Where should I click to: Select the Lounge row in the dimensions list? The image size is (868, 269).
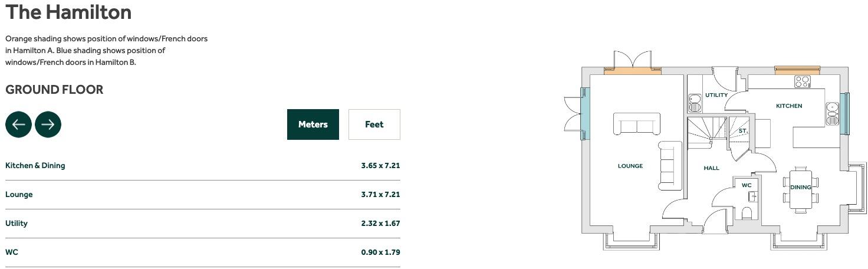pos(19,195)
